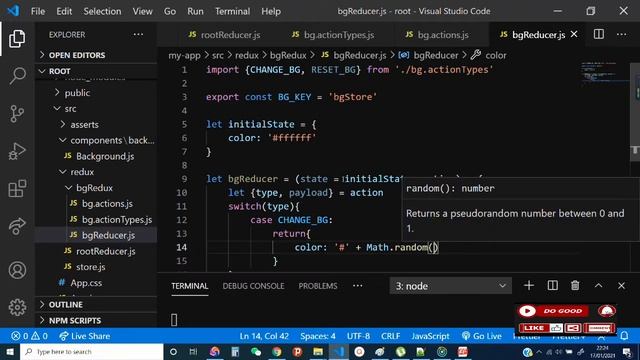Image resolution: width=640 pixels, height=360 pixels.
Task: Click 'Ln 14, Col 42' in status bar
Action: click(x=264, y=336)
